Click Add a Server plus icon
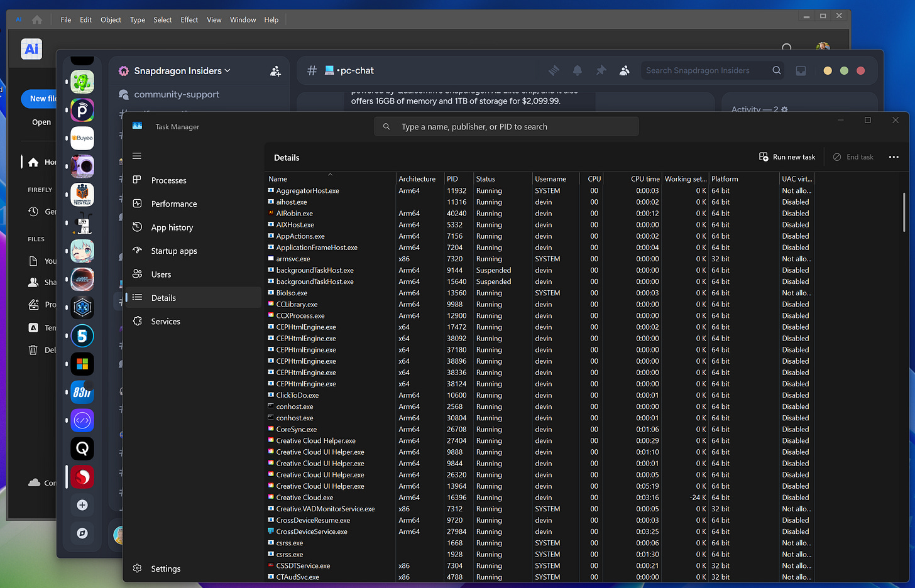The height and width of the screenshot is (588, 915). [x=82, y=505]
